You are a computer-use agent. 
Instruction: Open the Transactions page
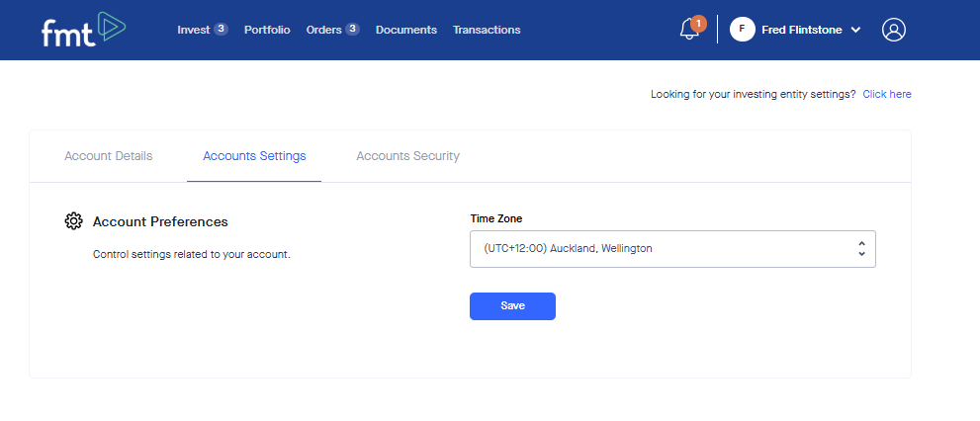tap(487, 30)
